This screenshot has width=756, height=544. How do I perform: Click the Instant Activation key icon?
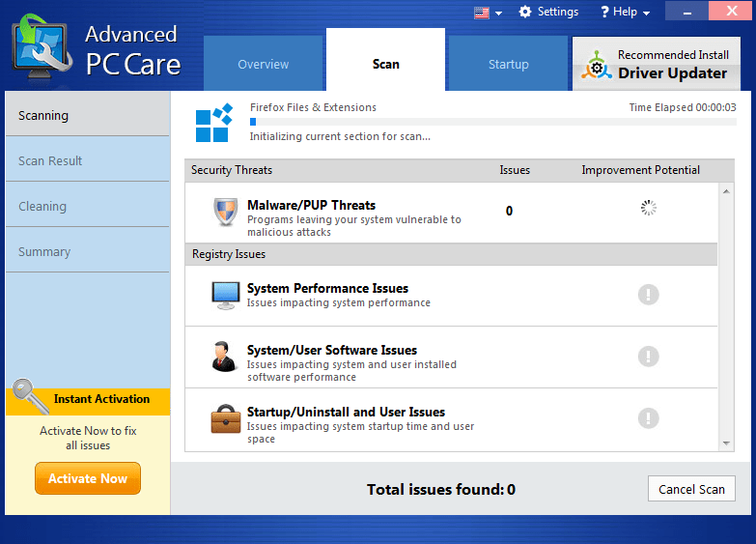[x=30, y=396]
